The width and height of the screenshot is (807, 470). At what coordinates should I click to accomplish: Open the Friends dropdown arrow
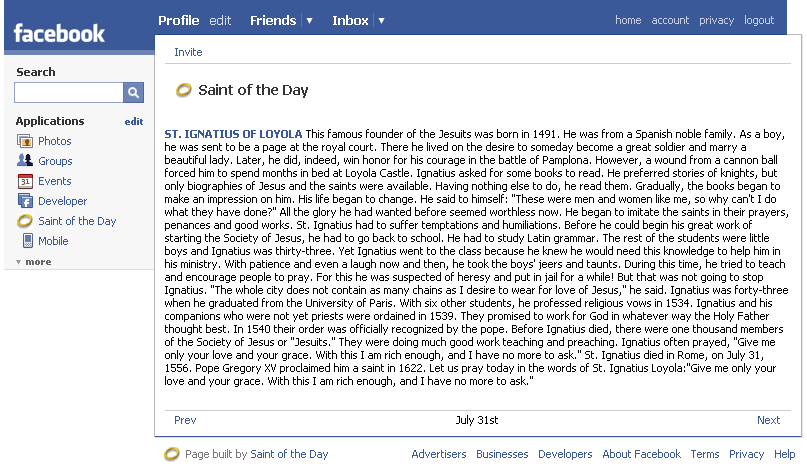coord(309,20)
